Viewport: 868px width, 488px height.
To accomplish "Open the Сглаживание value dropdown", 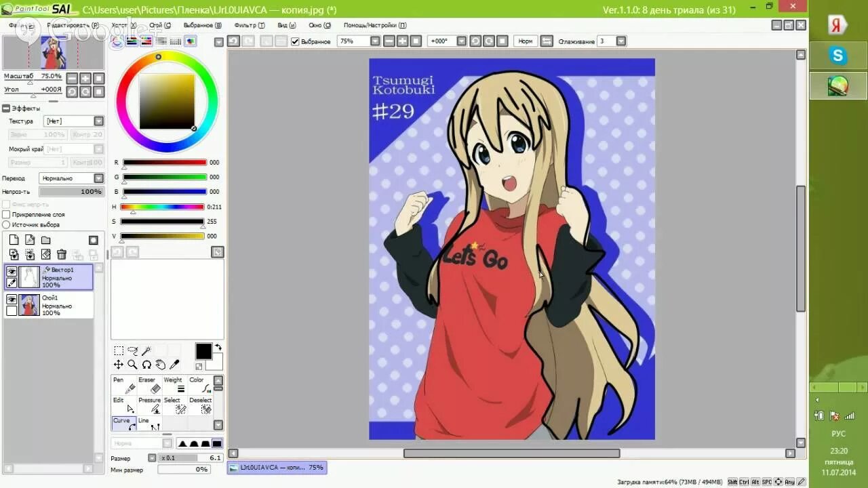I will [621, 41].
